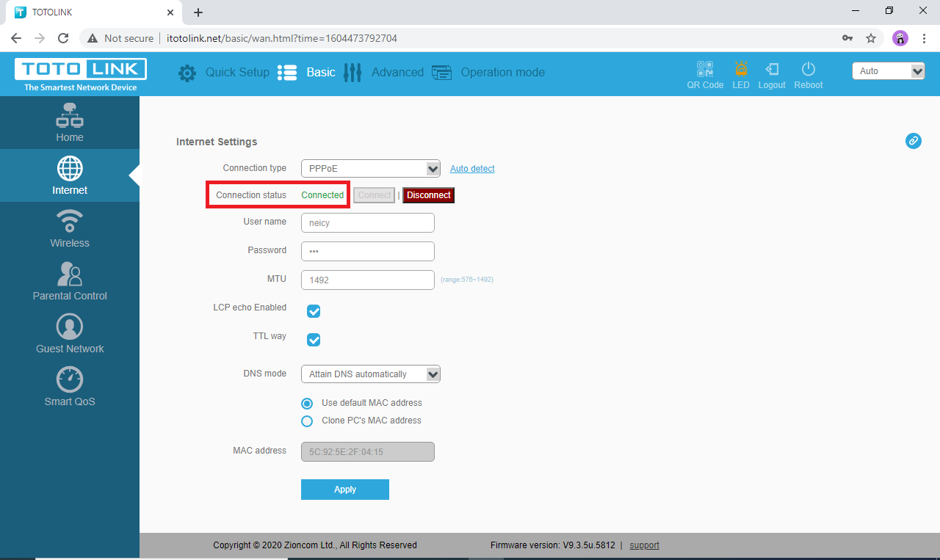The height and width of the screenshot is (560, 940).
Task: Click the Basic list icon
Action: (287, 73)
